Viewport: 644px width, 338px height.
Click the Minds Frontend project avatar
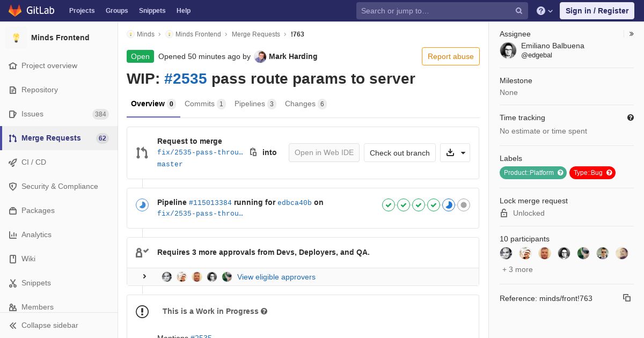16,38
